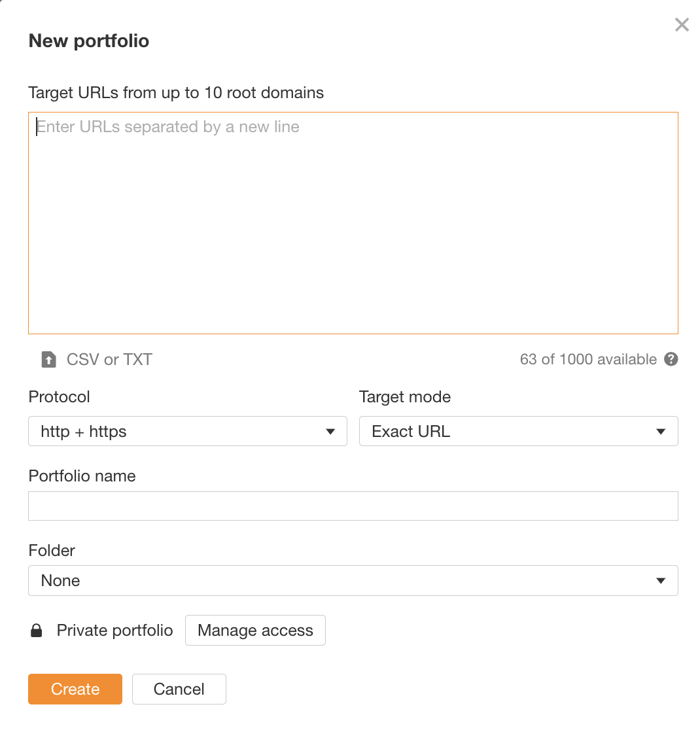The image size is (700, 730).
Task: Click the Target mode dropdown arrow
Action: pos(661,431)
